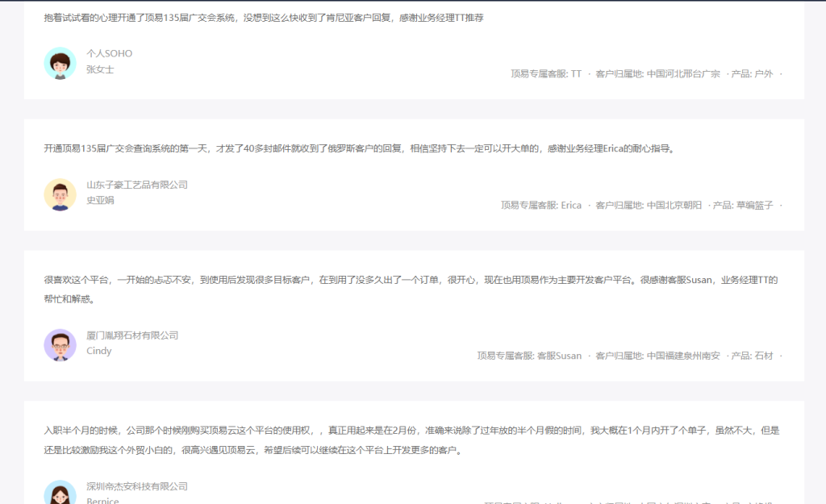Click the 产品: 石材 tag

coord(752,356)
